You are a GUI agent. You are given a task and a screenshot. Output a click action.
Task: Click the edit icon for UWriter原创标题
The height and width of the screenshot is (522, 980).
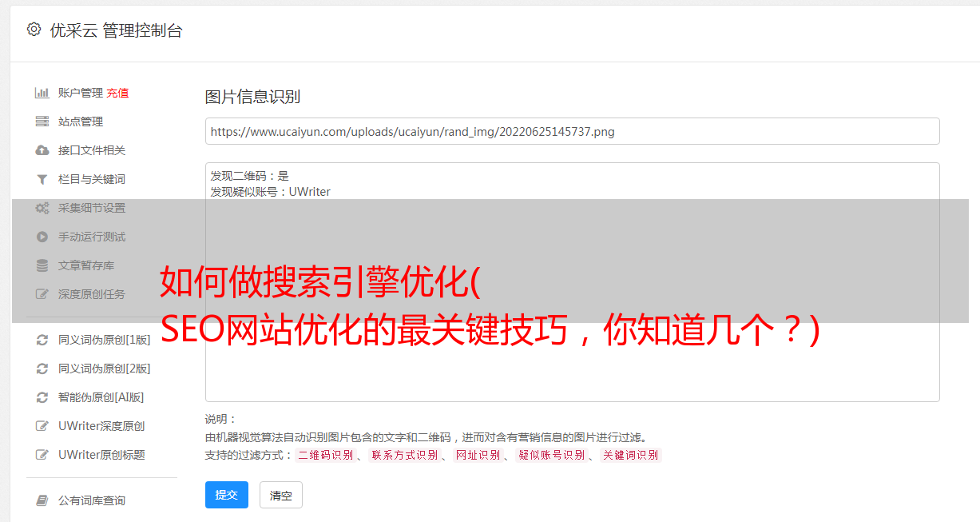pos(42,455)
